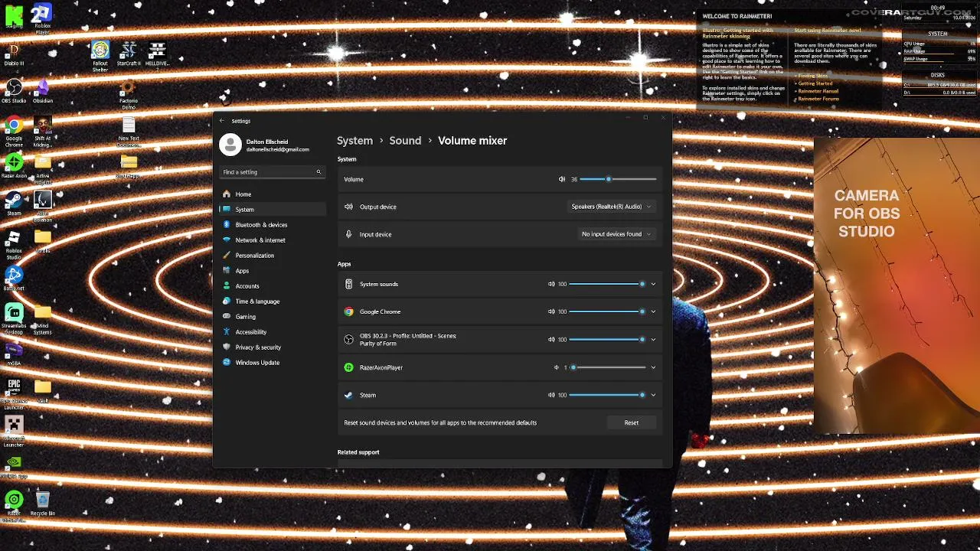Mute the Steam app volume

[551, 395]
